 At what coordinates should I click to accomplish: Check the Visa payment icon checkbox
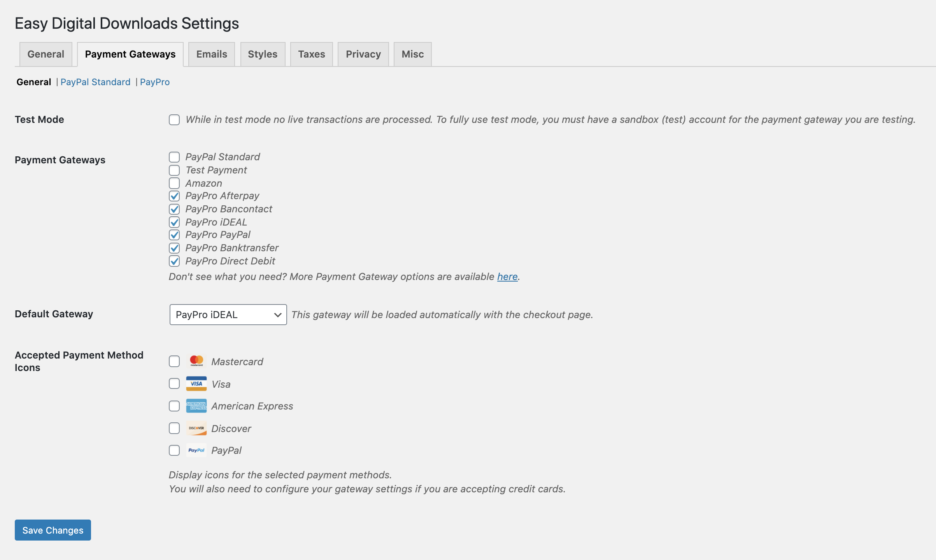pyautogui.click(x=174, y=384)
